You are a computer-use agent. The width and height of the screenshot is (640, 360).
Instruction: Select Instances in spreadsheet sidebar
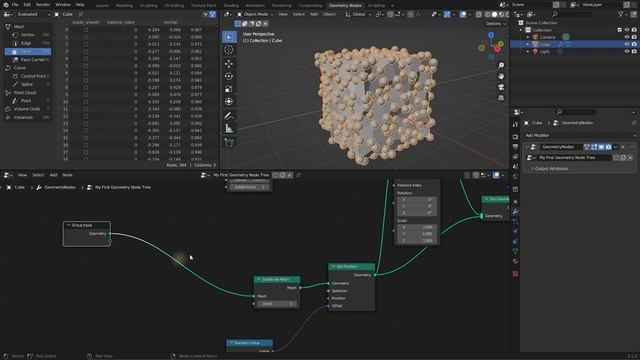click(28, 117)
